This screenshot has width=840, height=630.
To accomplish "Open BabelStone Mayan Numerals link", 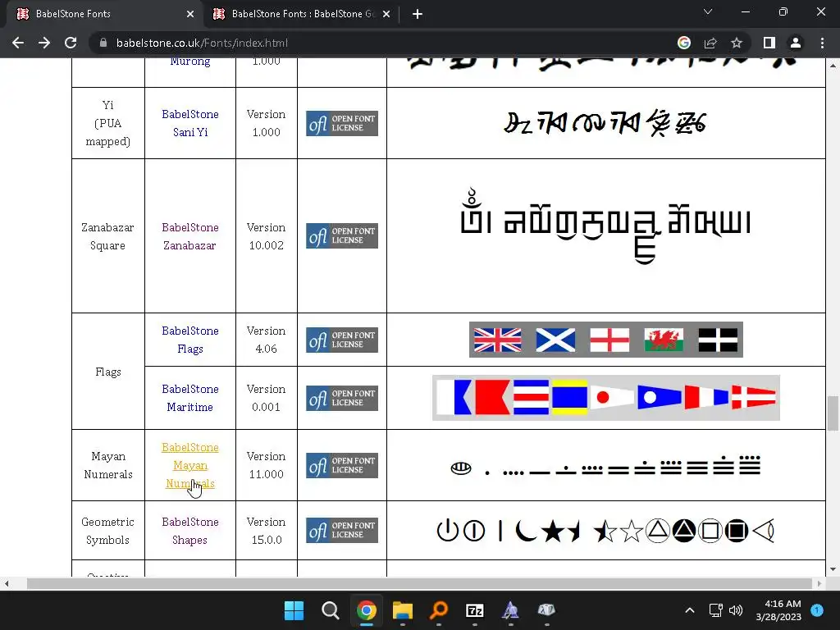I will pos(190,465).
